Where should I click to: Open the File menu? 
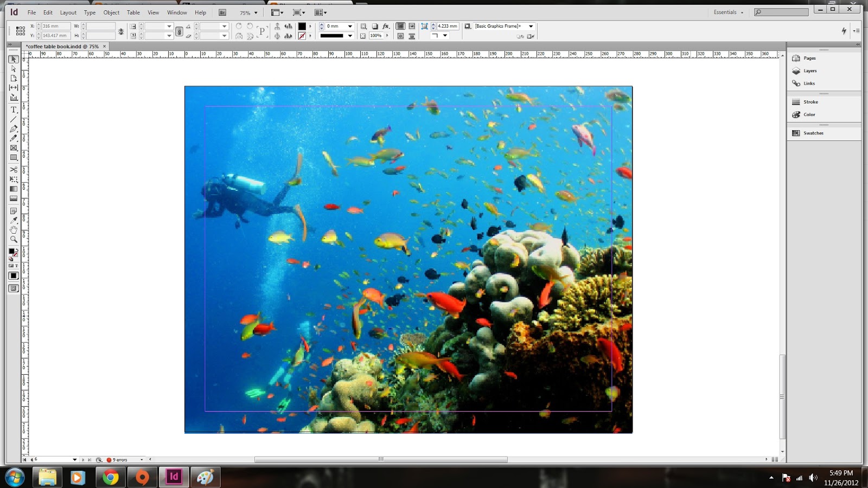point(31,12)
